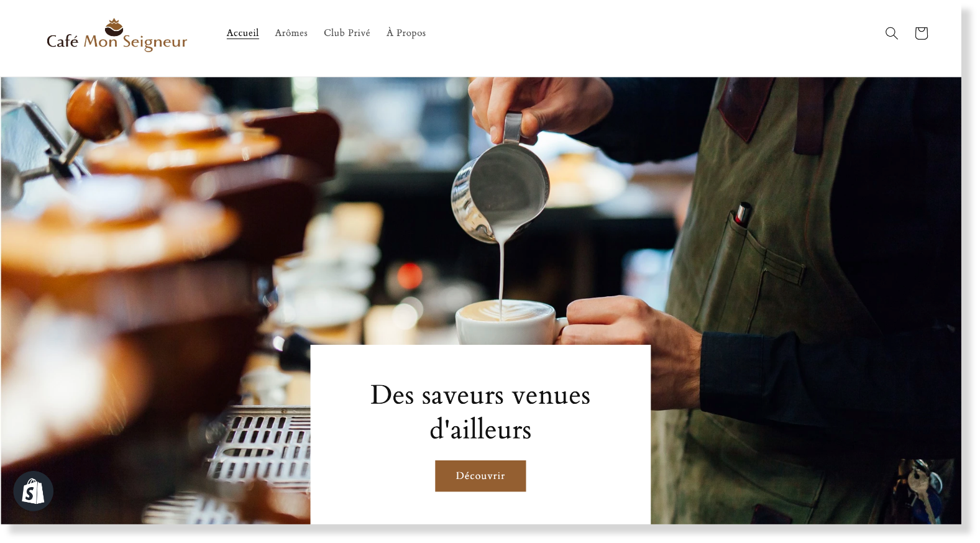Click the Café Mon Seigneur logo text
Viewport: 980px width, 543px height.
point(117,42)
